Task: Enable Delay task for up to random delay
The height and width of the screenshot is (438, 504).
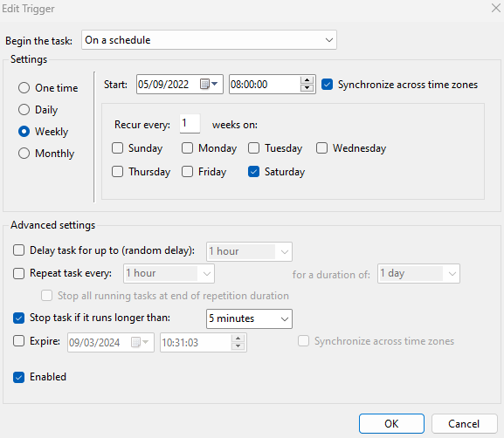Action: coord(18,250)
